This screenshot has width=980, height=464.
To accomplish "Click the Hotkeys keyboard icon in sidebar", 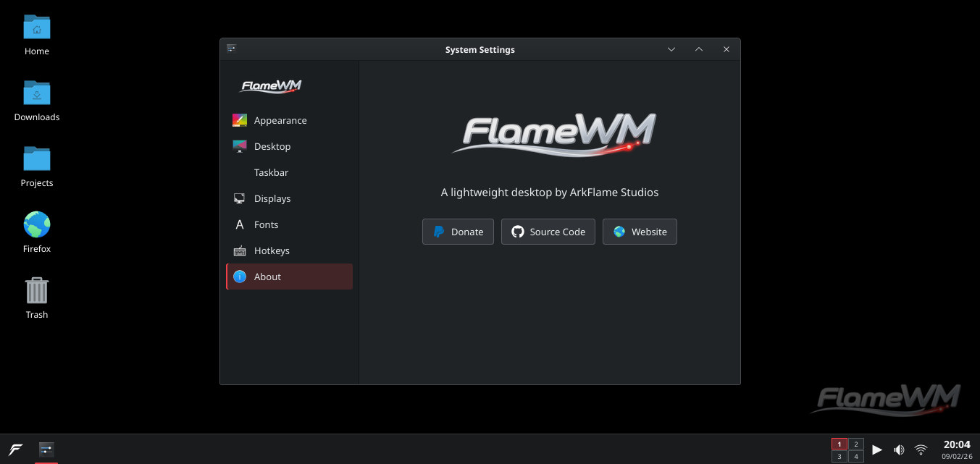I will coord(240,250).
